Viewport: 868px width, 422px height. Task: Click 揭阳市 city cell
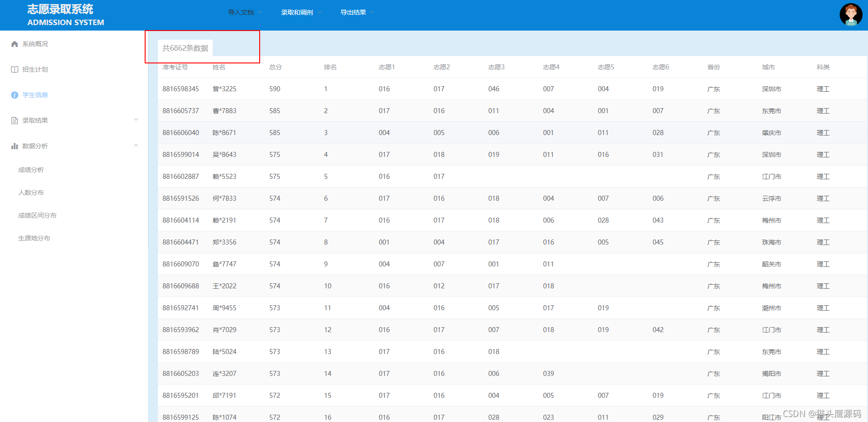pyautogui.click(x=772, y=374)
